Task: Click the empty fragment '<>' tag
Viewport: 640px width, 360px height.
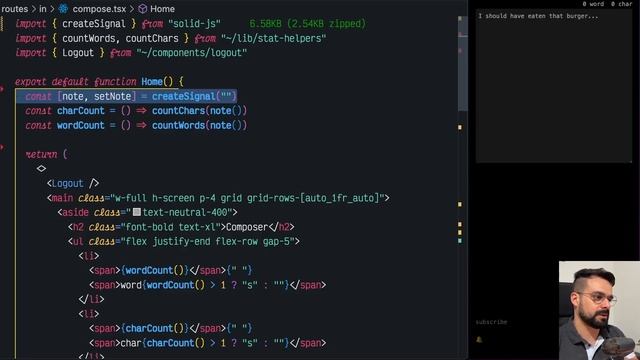Action: click(x=41, y=169)
